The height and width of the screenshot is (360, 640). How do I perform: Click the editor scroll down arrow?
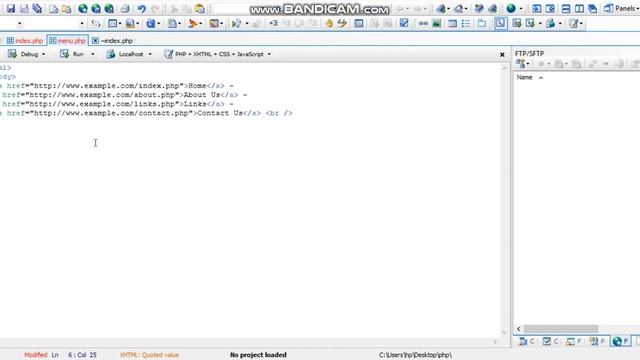coord(504,332)
